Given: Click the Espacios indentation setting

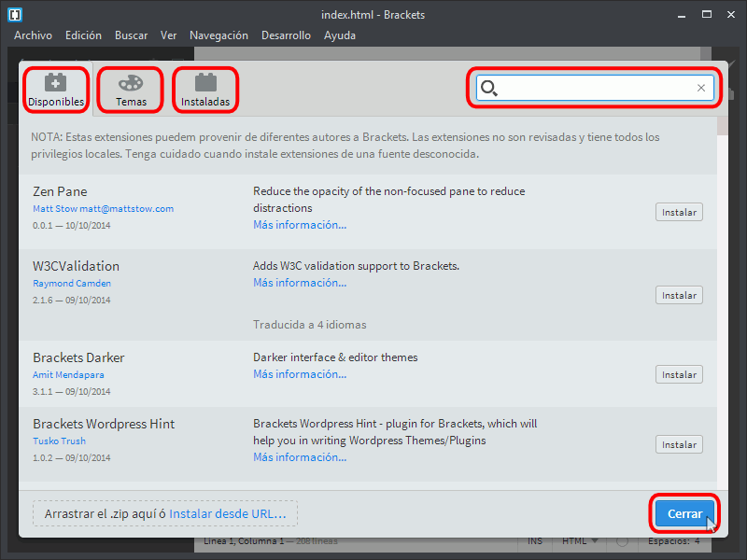Looking at the screenshot, I should [x=673, y=541].
